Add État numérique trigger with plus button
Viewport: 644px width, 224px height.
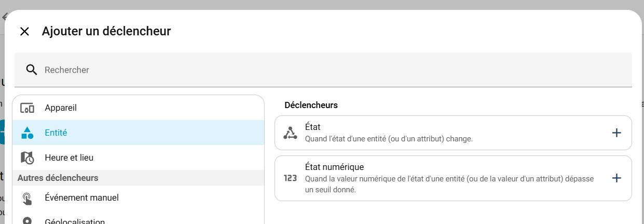616,178
